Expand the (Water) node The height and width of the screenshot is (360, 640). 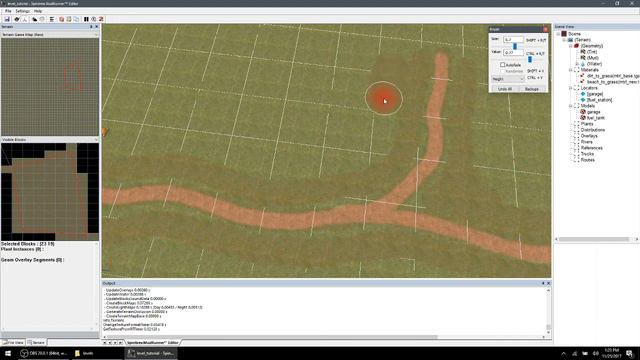coord(576,64)
